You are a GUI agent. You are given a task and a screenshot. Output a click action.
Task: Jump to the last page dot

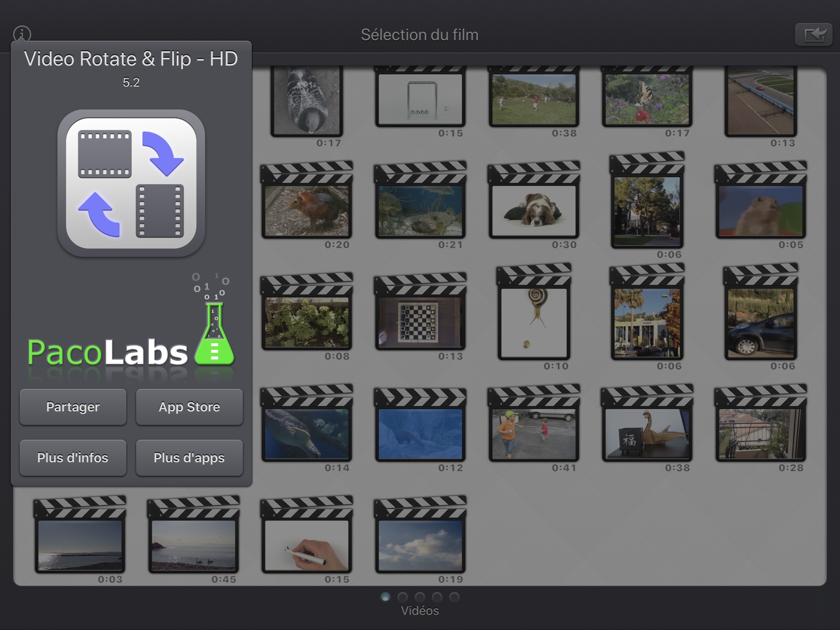tap(454, 597)
